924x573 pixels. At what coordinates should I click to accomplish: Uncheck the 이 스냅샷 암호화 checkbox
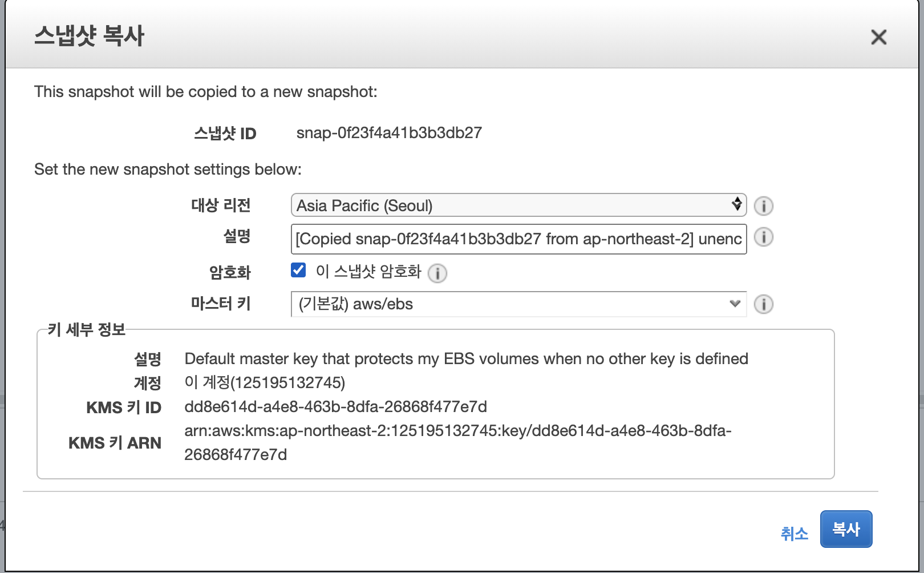(298, 270)
